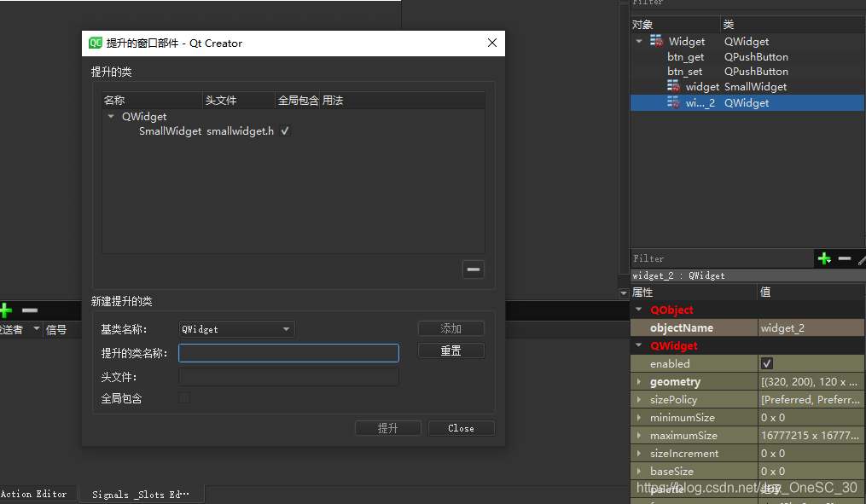Expand the sizeIncrement property
866x504 pixels.
639,453
